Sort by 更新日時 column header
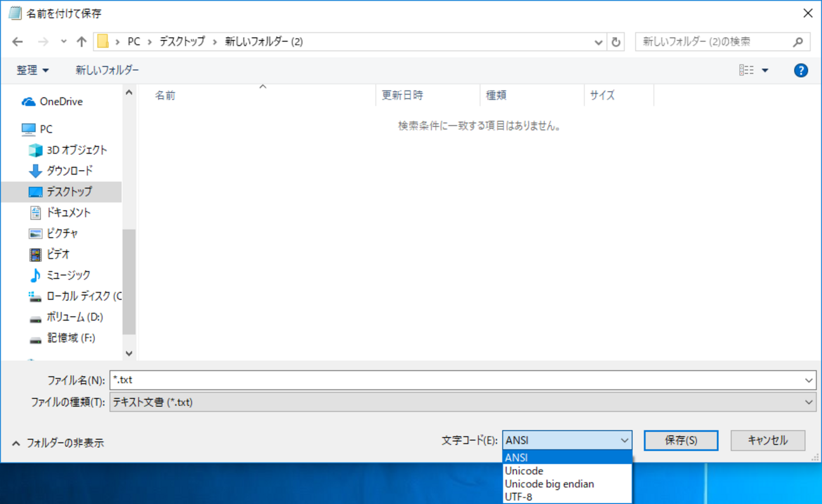Screen dimensions: 822x504 (427, 95)
